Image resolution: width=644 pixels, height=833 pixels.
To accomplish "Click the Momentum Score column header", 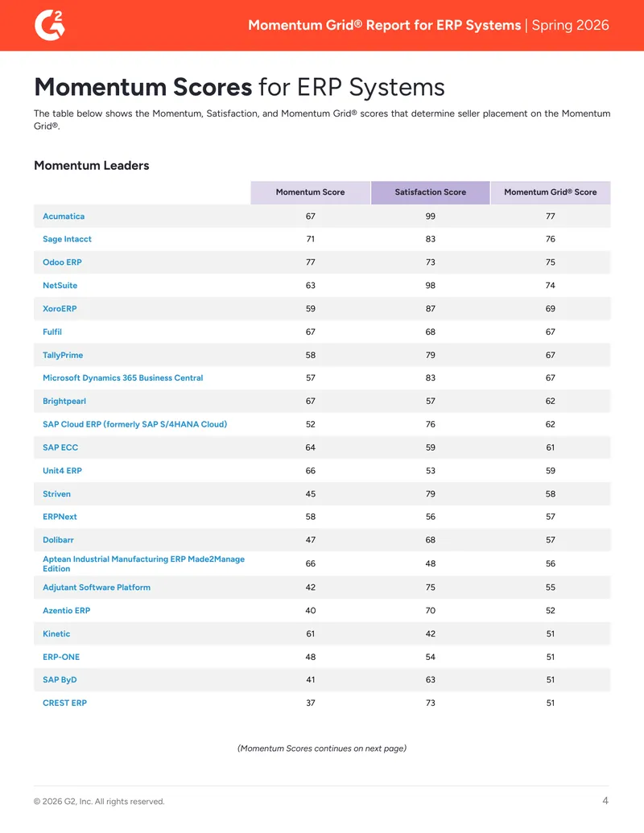I will click(310, 192).
